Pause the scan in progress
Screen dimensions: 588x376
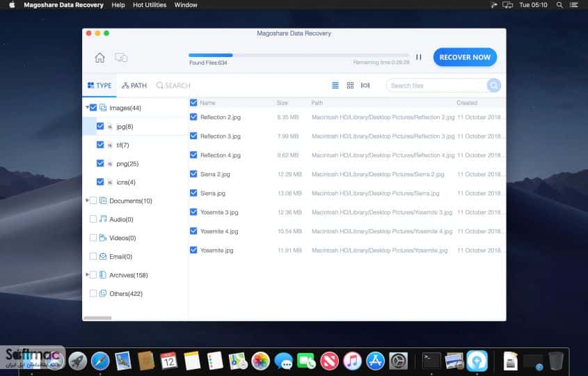click(x=418, y=57)
